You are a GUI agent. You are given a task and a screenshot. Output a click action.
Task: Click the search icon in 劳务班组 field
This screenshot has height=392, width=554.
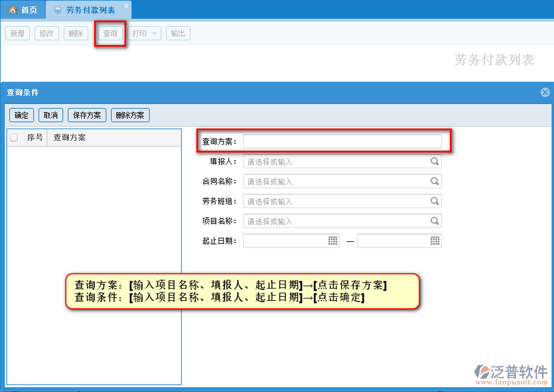click(x=435, y=201)
